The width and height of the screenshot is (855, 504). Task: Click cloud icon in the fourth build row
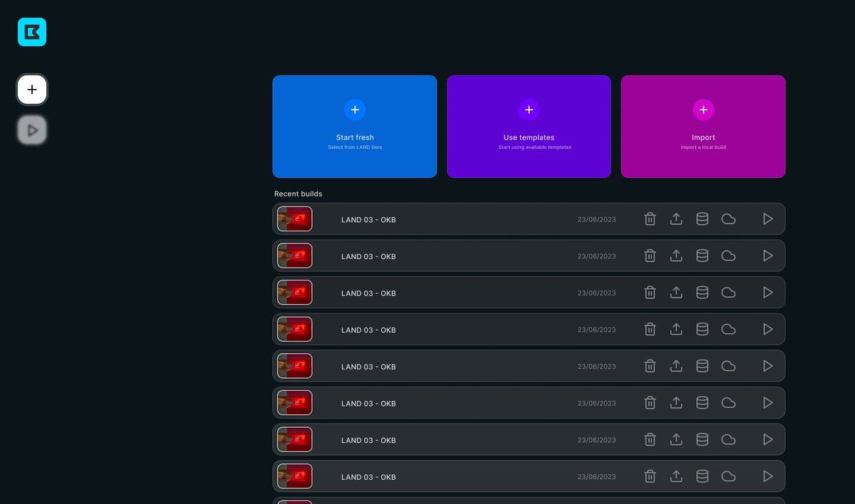[x=728, y=330]
